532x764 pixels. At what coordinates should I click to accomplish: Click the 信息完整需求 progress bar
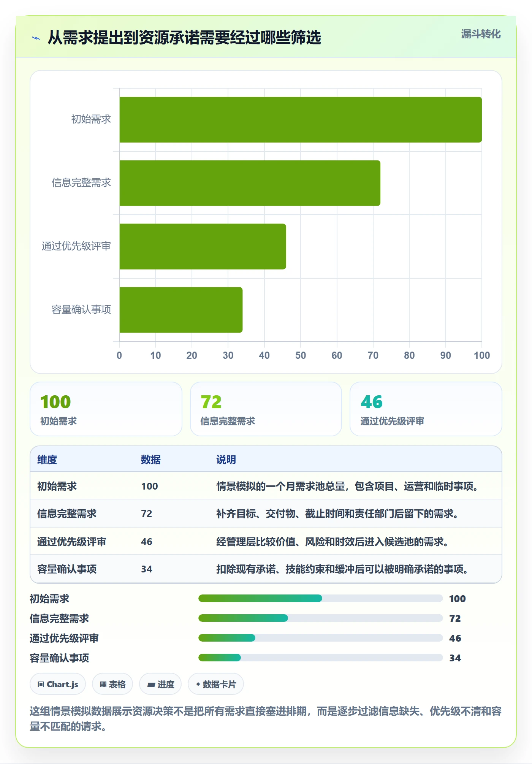click(x=320, y=618)
